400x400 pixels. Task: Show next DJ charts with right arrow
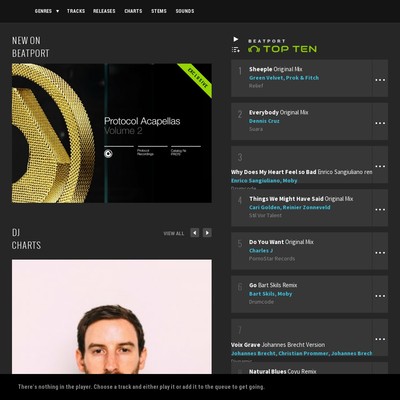(x=207, y=233)
